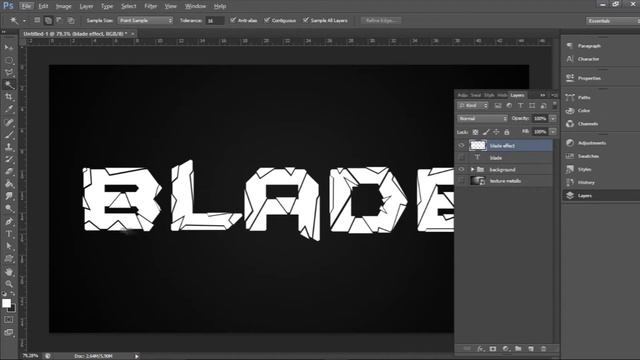Activate the Crop tool
Screen dimensions: 640x360
point(9,97)
